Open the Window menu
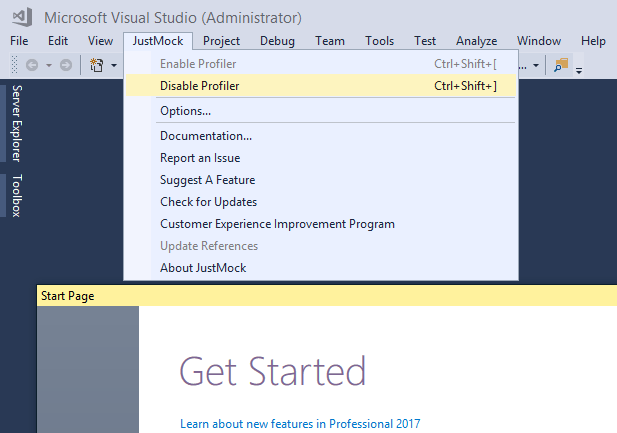Image resolution: width=617 pixels, height=433 pixels. pyautogui.click(x=539, y=41)
